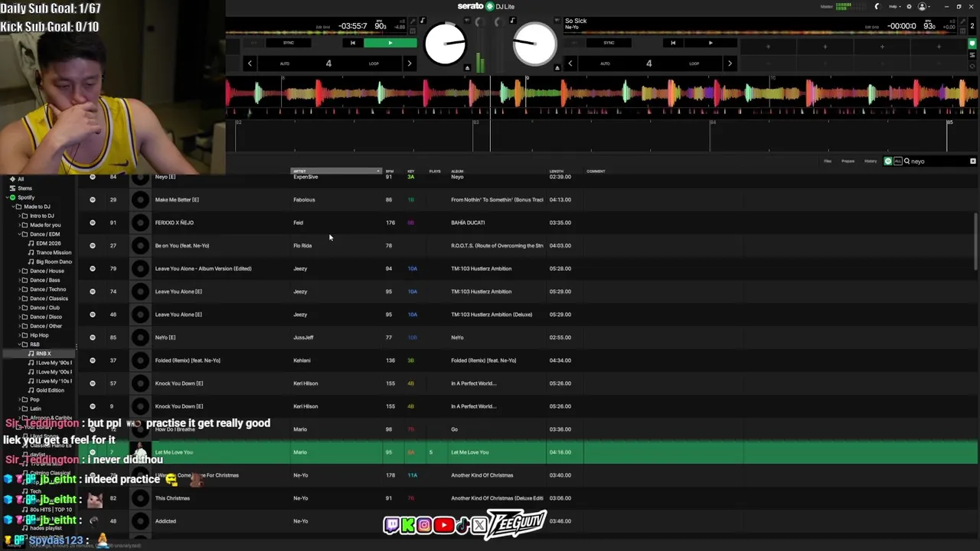
Task: Double loop size on right deck
Action: pos(730,64)
